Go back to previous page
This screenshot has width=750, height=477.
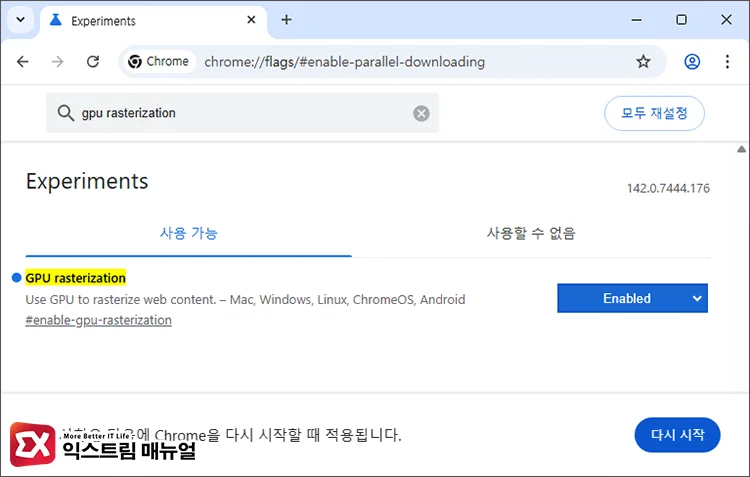(22, 62)
